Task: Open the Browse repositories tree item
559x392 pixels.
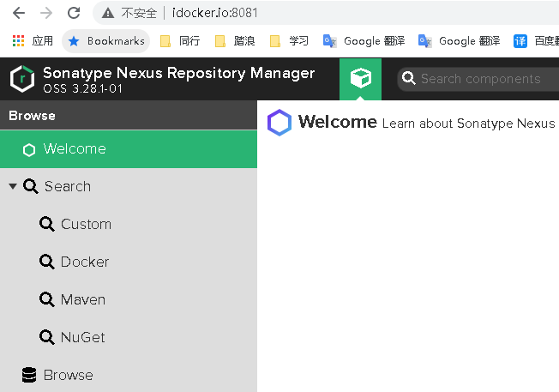Action: point(68,375)
